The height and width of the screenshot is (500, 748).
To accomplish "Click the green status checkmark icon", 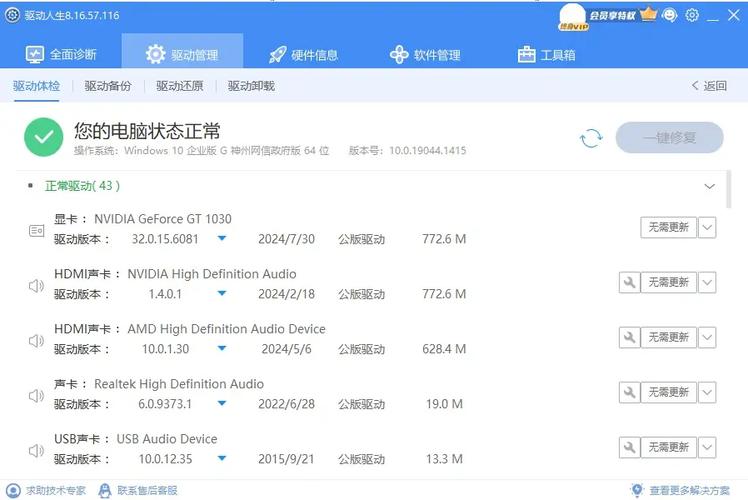I will pos(43,137).
